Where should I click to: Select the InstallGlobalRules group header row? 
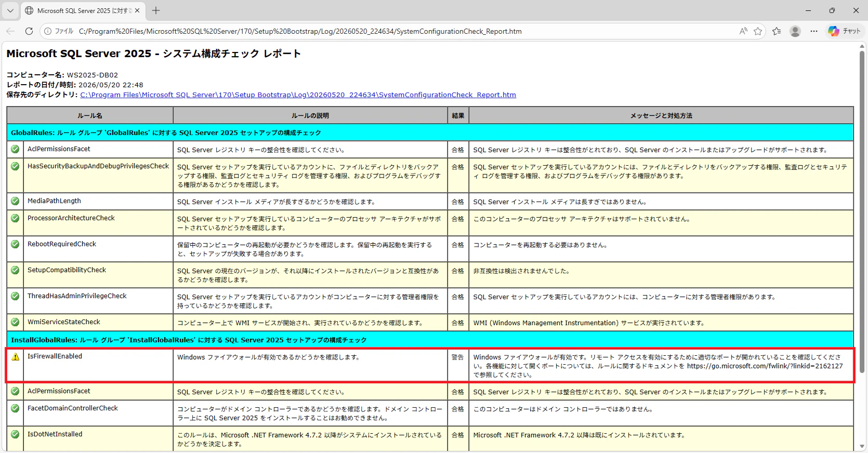(x=430, y=340)
